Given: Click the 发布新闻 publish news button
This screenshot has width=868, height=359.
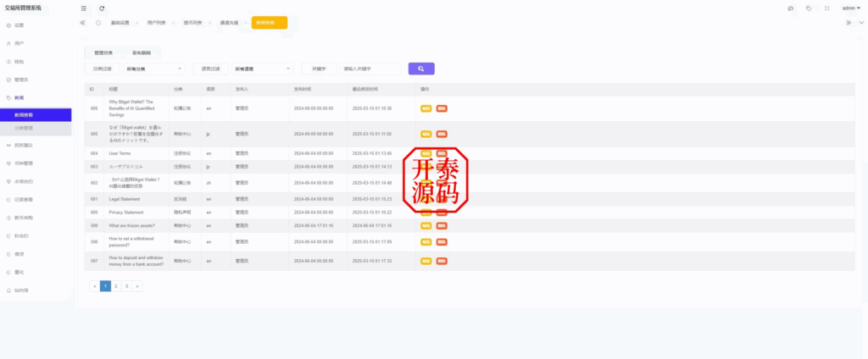Looking at the screenshot, I should tap(142, 52).
